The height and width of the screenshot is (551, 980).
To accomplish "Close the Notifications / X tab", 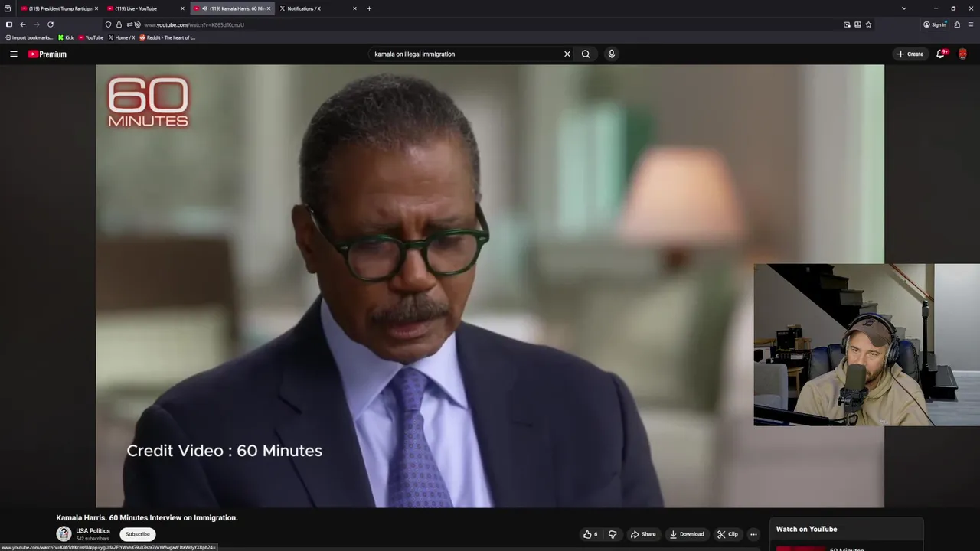I will pyautogui.click(x=354, y=8).
